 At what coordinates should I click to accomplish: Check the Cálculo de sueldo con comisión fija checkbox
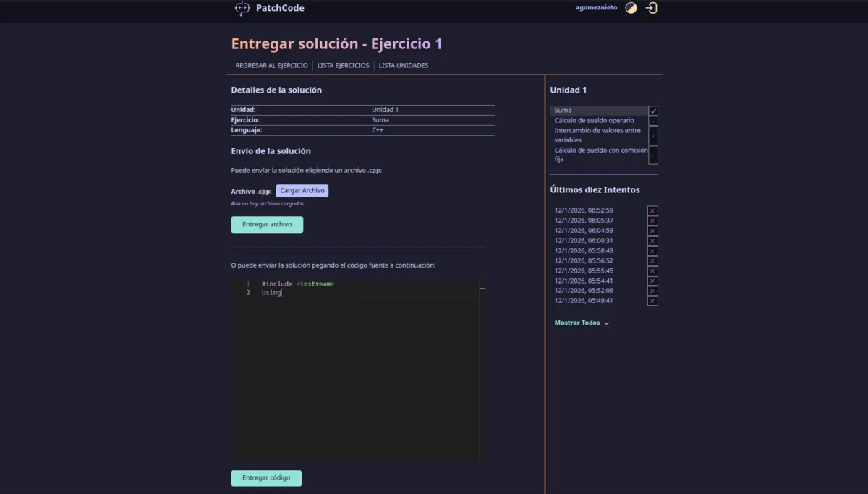tap(653, 154)
